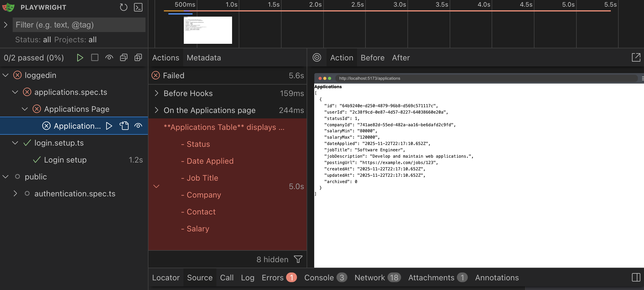Collapse the applications.spec.ts file
644x290 pixels.
click(15, 92)
